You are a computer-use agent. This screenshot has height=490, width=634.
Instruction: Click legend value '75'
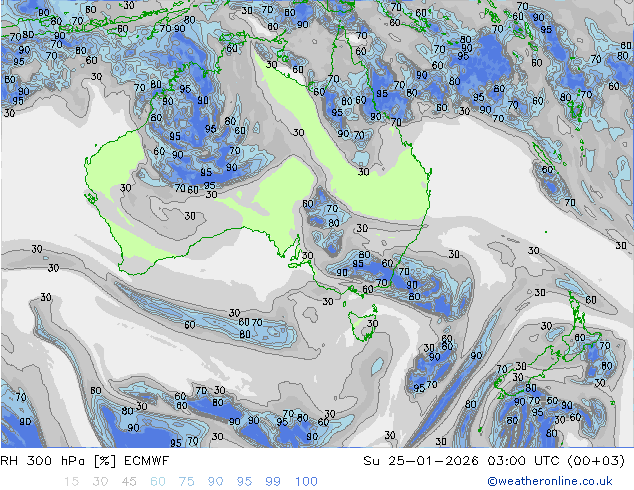186,482
